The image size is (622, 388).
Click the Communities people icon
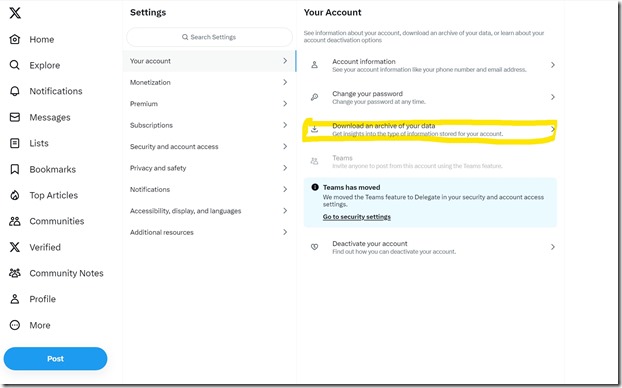click(x=15, y=221)
